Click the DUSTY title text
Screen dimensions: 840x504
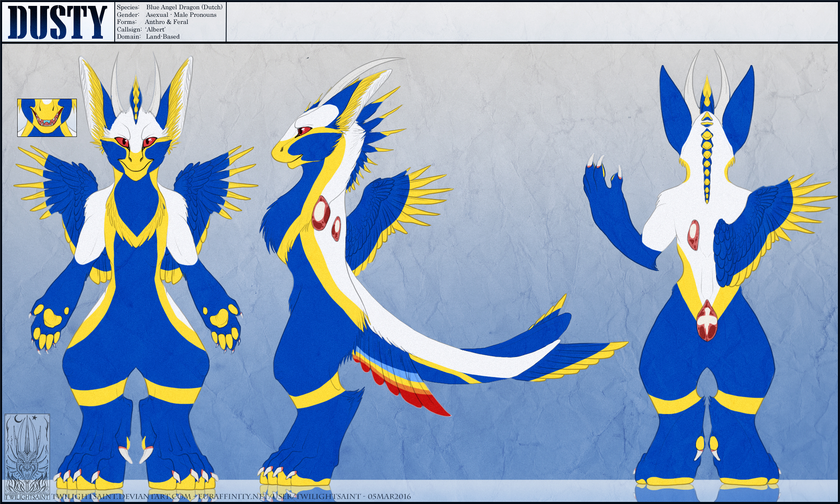click(58, 22)
